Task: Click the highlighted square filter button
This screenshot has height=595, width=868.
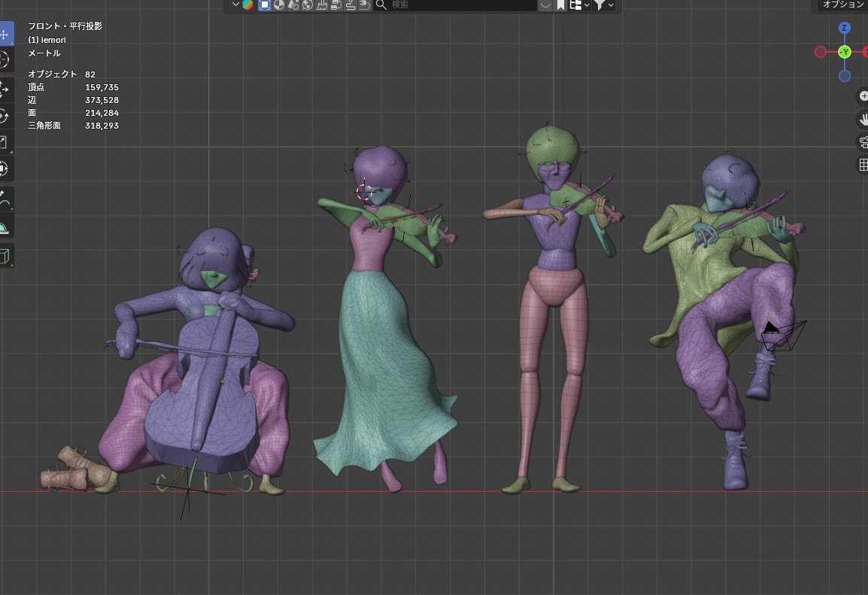Action: pos(265,5)
